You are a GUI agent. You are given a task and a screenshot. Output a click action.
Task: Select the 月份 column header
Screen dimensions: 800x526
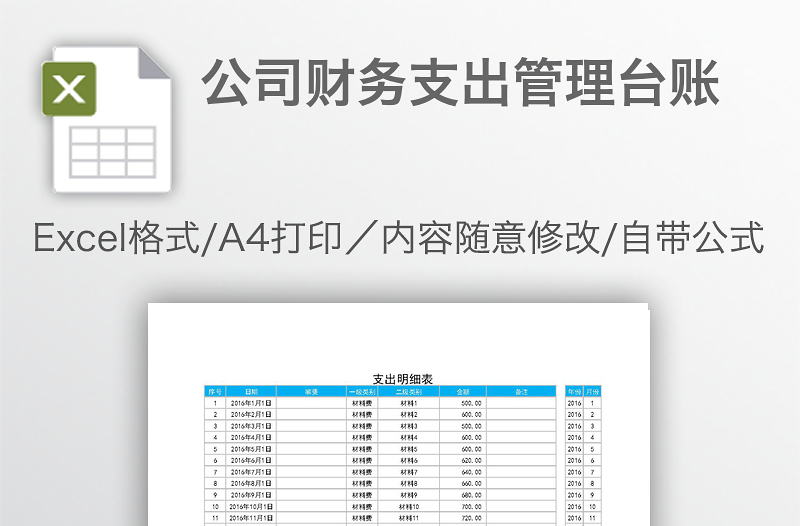coord(593,391)
